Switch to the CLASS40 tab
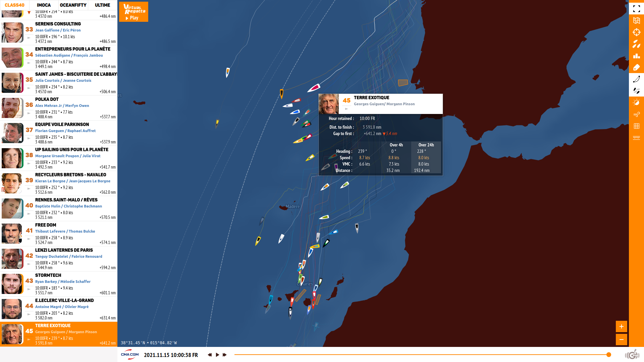Image resolution: width=644 pixels, height=362 pixels. pyautogui.click(x=14, y=5)
